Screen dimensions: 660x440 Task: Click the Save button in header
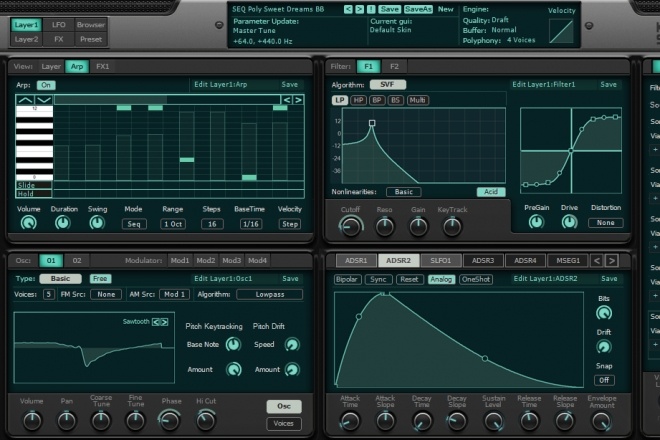click(389, 9)
